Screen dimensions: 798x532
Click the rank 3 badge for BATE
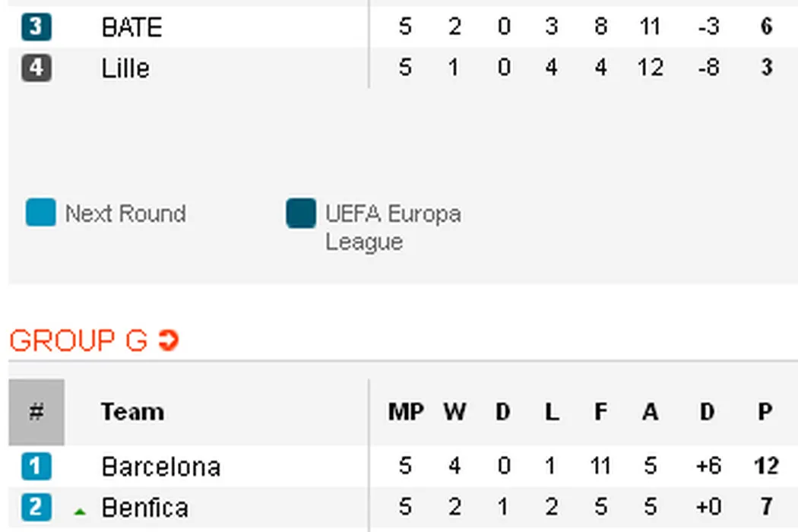pos(36,27)
